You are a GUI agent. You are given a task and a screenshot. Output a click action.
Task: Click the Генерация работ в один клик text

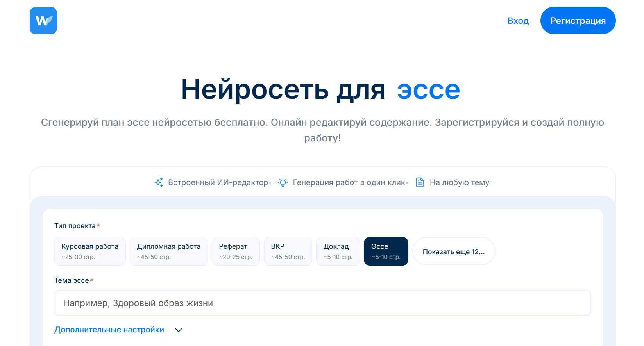(x=349, y=182)
